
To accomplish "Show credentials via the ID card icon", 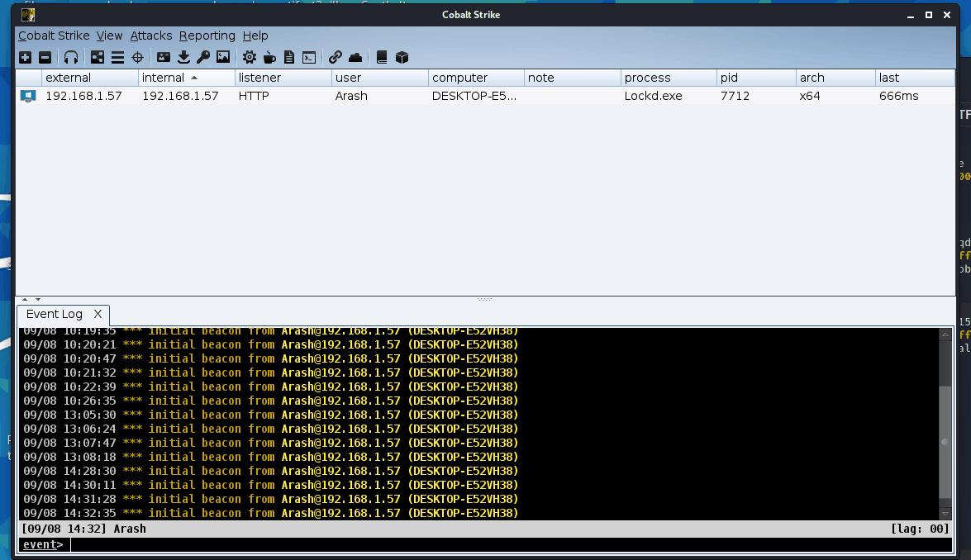I will coord(164,58).
